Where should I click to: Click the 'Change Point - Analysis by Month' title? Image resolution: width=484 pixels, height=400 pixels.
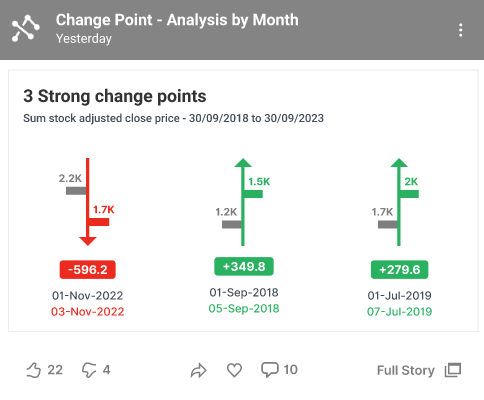(177, 20)
